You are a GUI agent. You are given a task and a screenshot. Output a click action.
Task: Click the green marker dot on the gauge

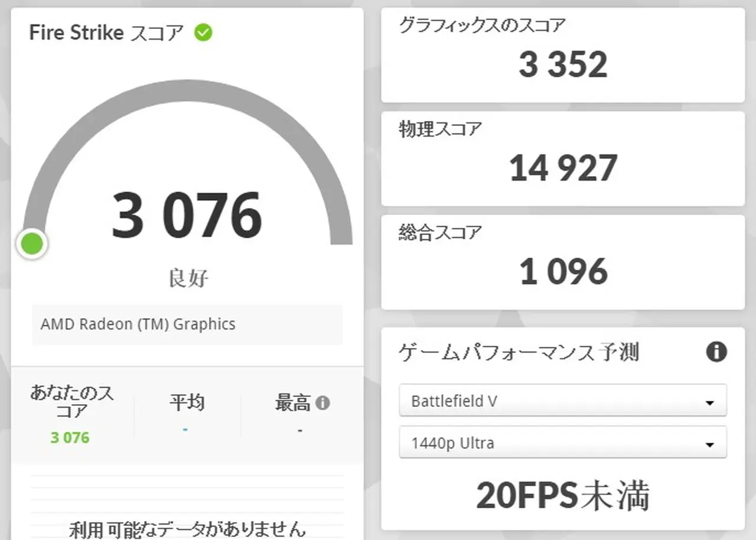point(32,244)
